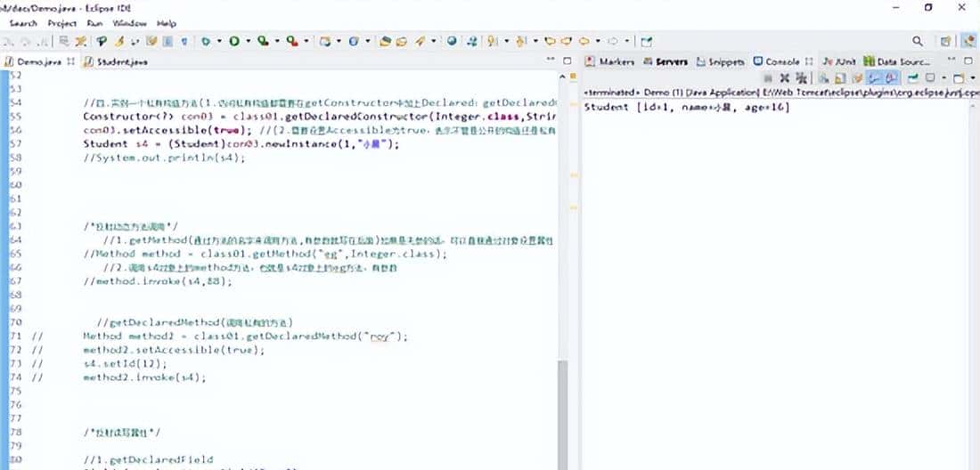Click the scroll-up arrow above the editor scrollbar

click(x=562, y=77)
